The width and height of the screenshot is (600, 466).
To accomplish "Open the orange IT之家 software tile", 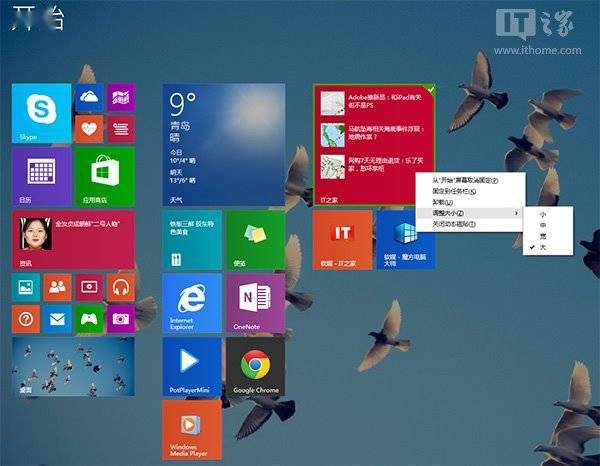I will pyautogui.click(x=342, y=240).
